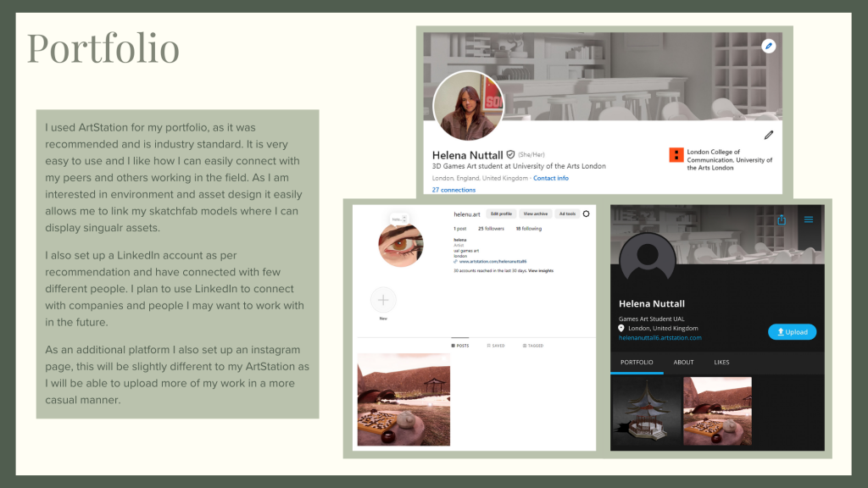Click the Ad tools button

click(567, 213)
